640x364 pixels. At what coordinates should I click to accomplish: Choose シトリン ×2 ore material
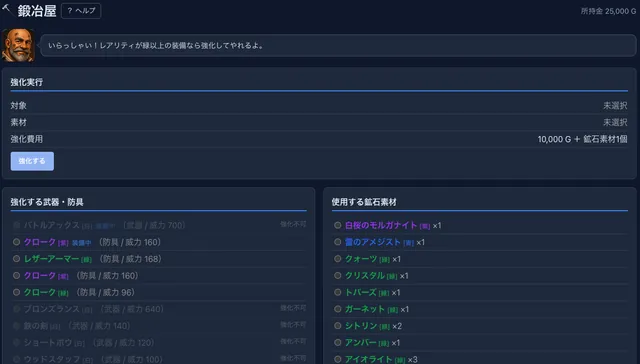click(x=338, y=326)
